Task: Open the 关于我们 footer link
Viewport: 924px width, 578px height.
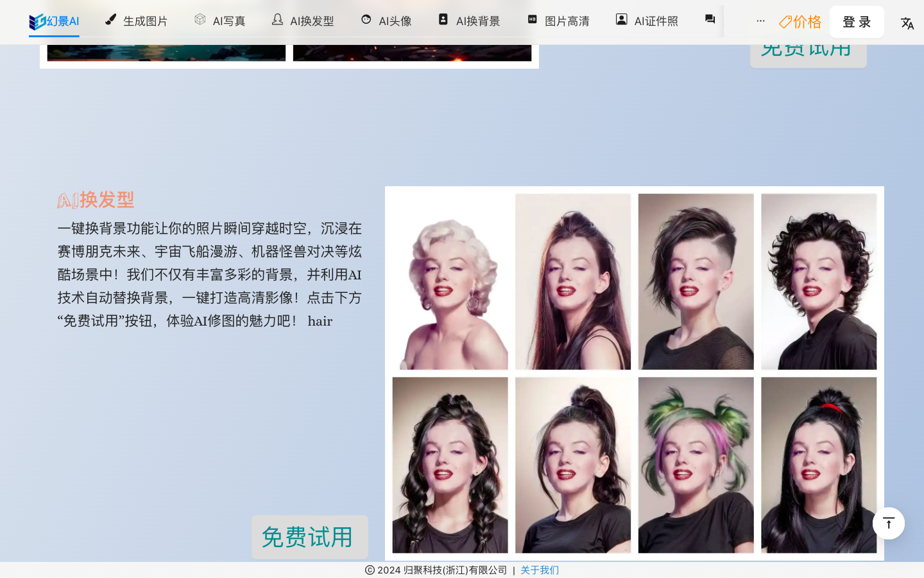Action: (540, 570)
